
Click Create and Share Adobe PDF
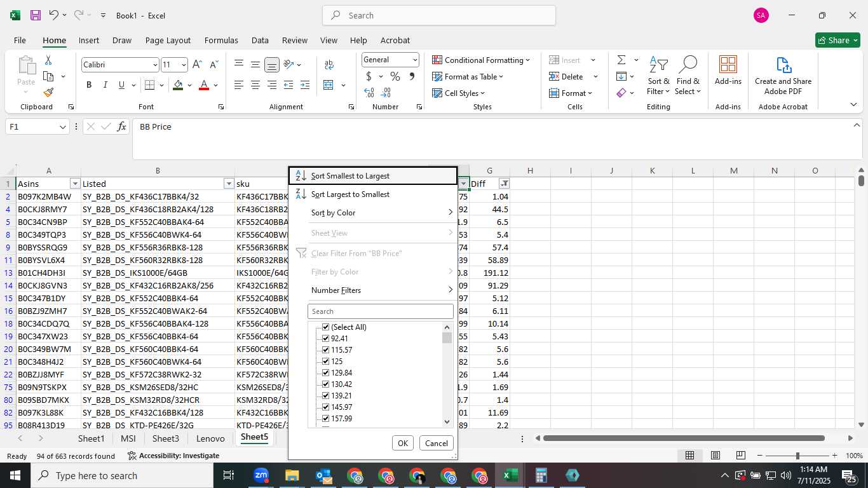coord(783,75)
